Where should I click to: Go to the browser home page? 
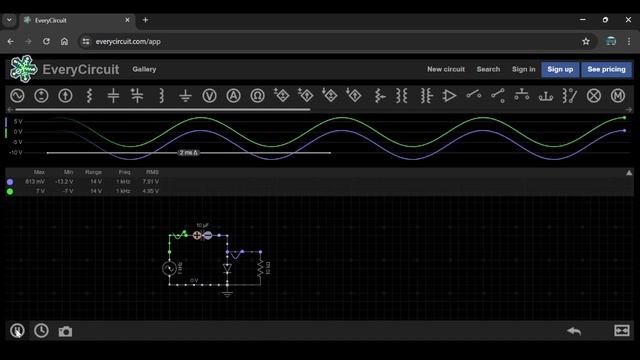64,41
